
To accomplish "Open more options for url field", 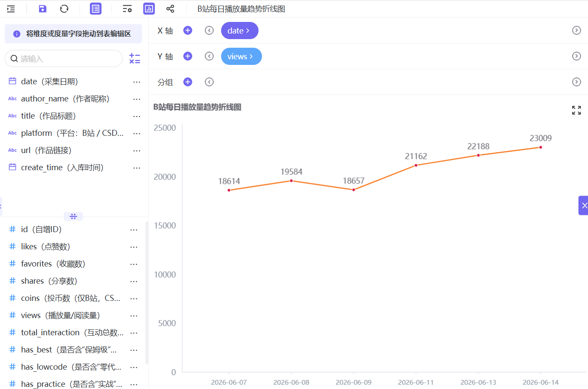I will coord(137,150).
